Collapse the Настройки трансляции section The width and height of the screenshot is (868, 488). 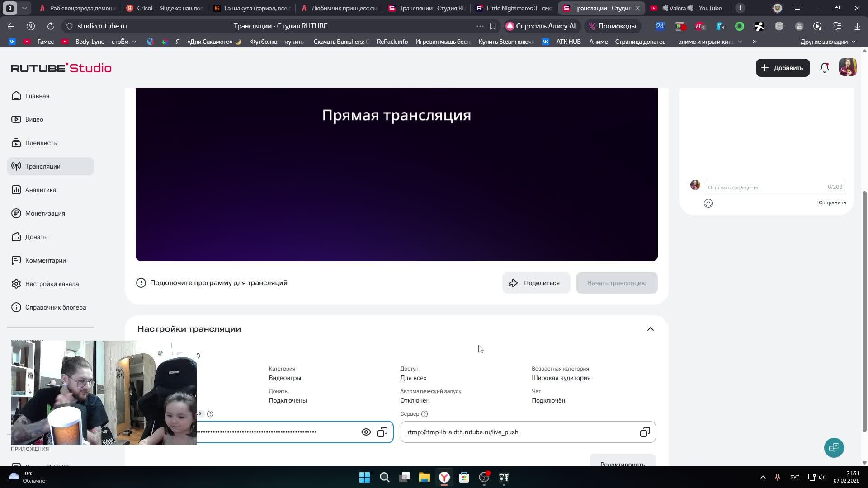coord(650,329)
